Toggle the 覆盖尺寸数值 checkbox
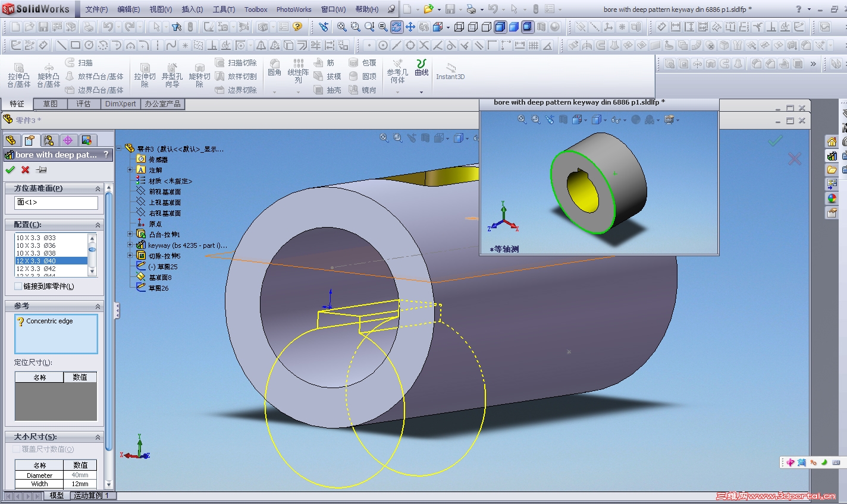Screen dimensions: 847x504 coord(16,449)
